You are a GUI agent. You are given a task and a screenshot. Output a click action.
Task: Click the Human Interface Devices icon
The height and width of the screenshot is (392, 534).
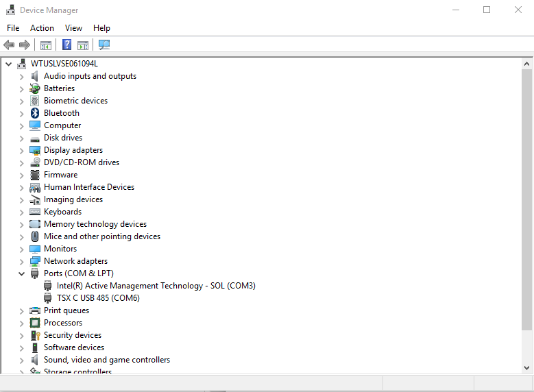35,187
